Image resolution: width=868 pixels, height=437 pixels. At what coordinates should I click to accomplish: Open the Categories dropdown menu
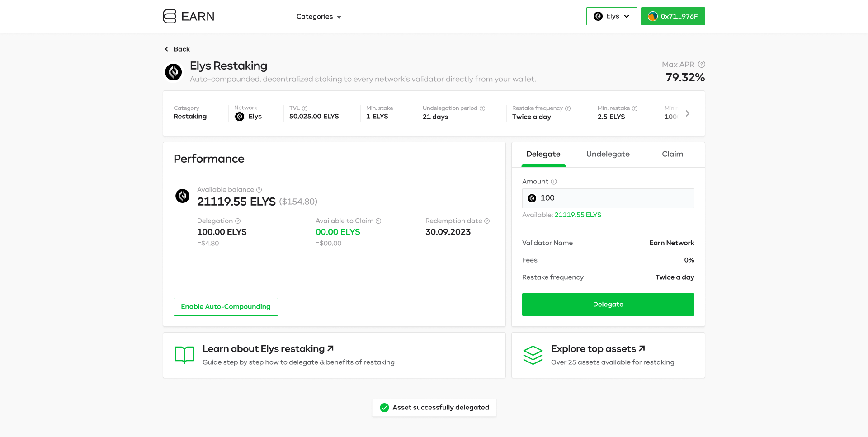click(319, 17)
